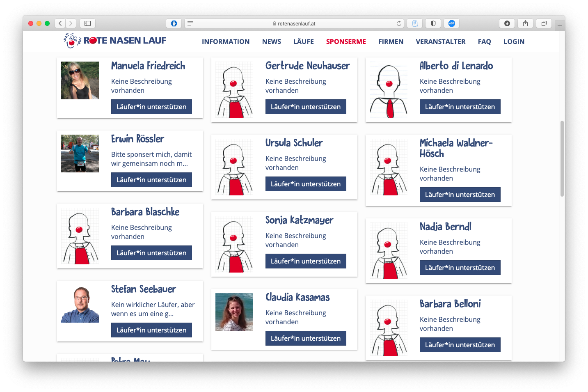Click the Adblock Plus extension icon
588x392 pixels.
(x=452, y=23)
